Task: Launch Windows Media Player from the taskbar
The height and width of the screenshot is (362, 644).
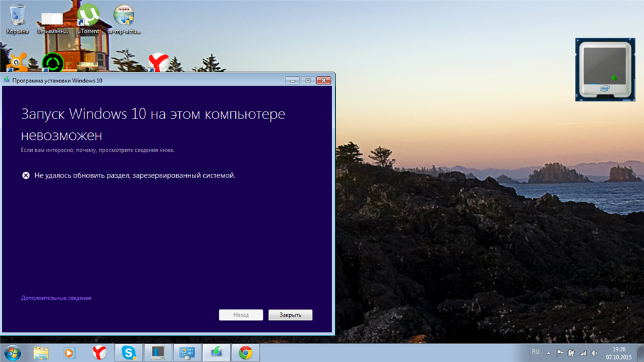Action: [70, 353]
